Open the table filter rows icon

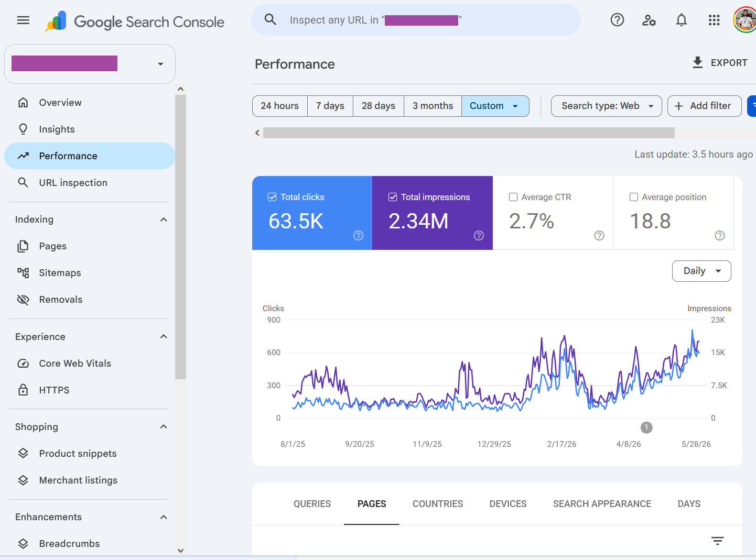(718, 541)
